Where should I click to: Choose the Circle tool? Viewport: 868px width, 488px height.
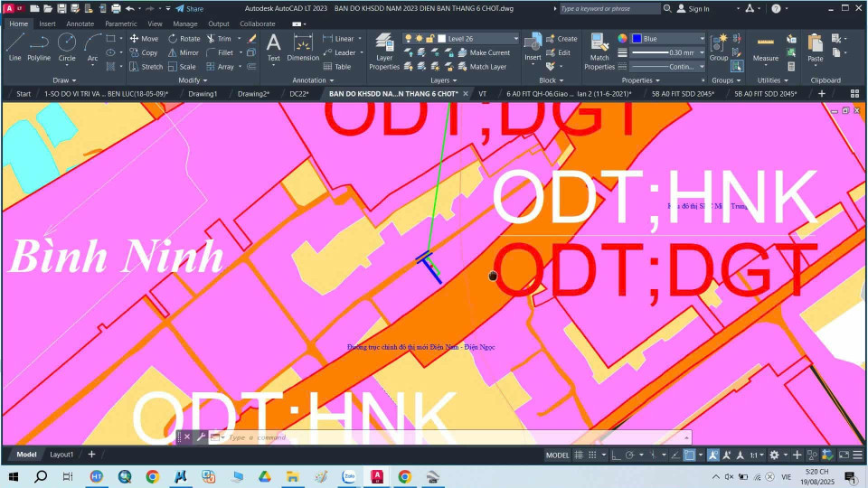pyautogui.click(x=67, y=46)
